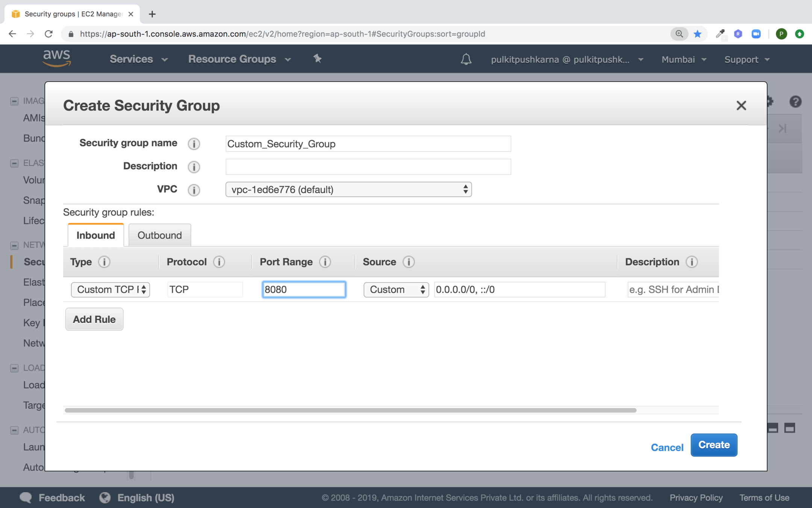Click info icon beside Source column header
Image resolution: width=812 pixels, height=508 pixels.
(409, 262)
